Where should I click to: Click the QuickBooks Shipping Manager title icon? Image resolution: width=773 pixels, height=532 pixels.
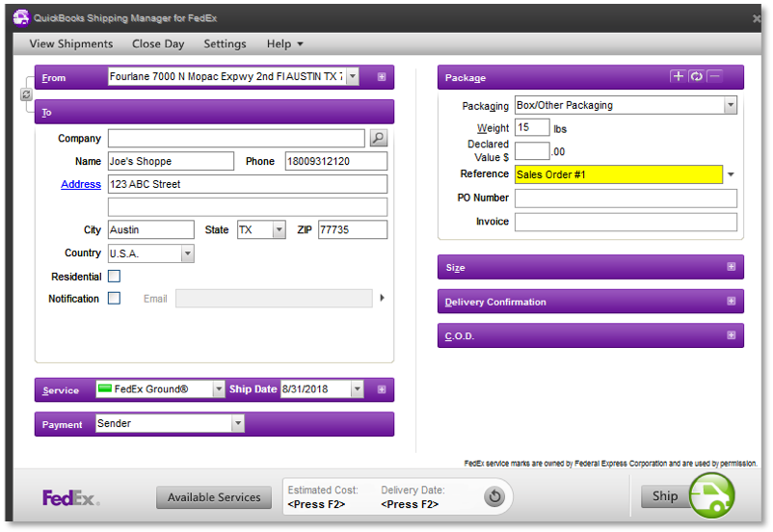21,17
